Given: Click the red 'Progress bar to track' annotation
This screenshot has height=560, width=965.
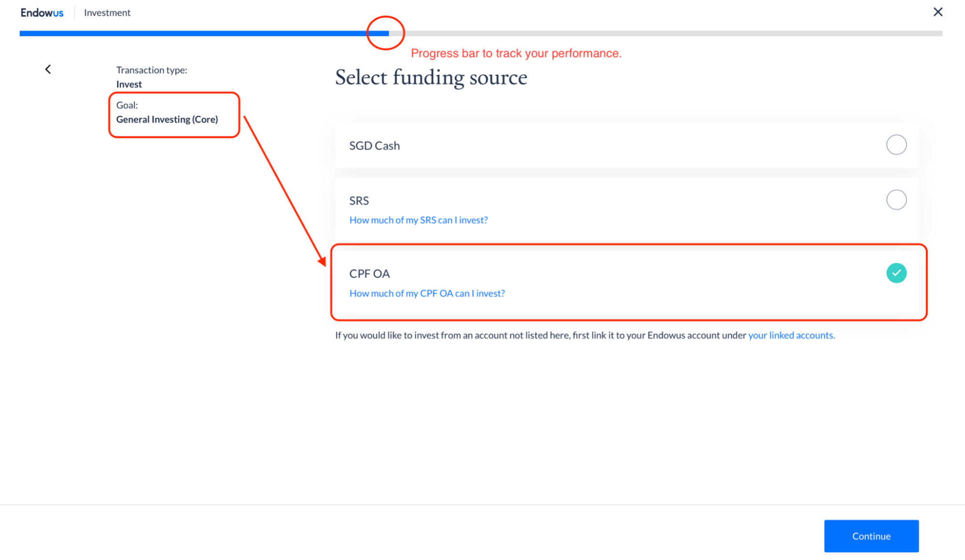Looking at the screenshot, I should click(x=516, y=53).
